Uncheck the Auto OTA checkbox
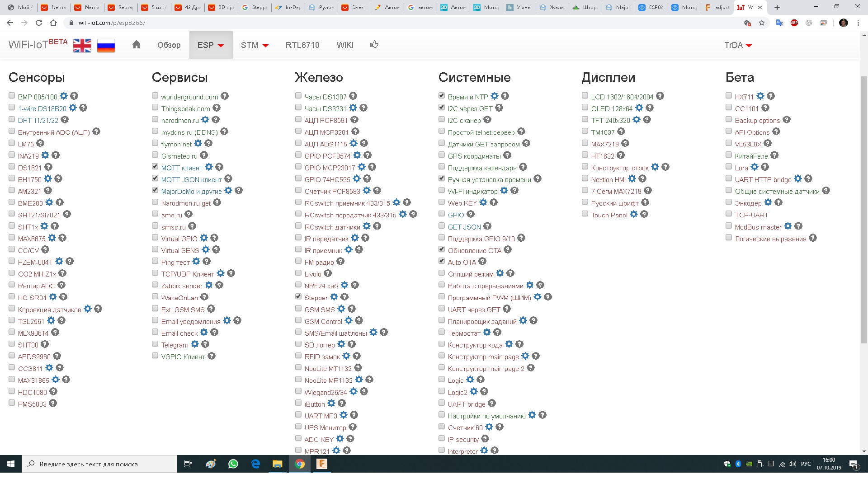The height and width of the screenshot is (488, 868). (442, 261)
